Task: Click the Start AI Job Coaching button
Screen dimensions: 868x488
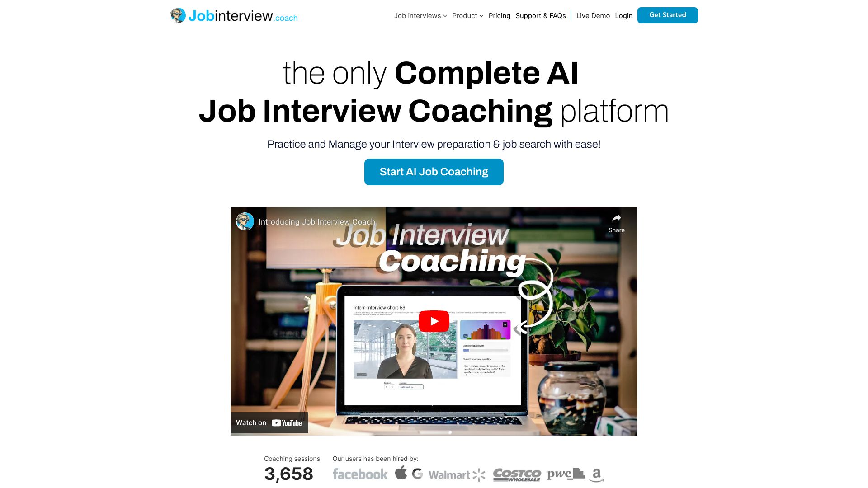Action: coord(434,172)
